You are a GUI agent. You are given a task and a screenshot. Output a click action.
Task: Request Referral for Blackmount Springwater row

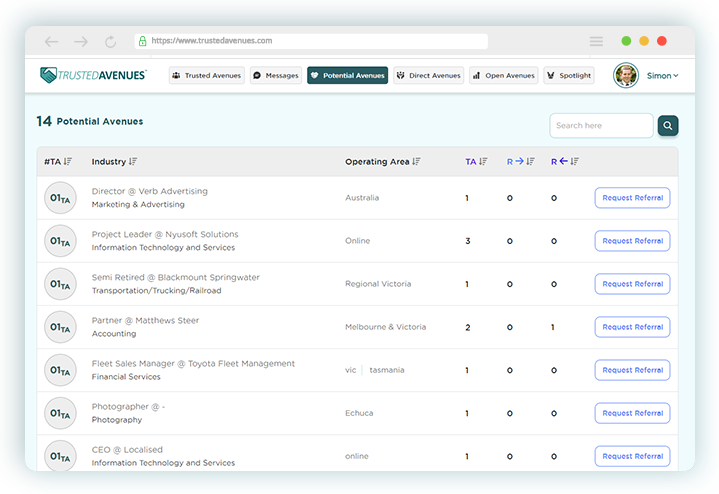click(x=632, y=284)
